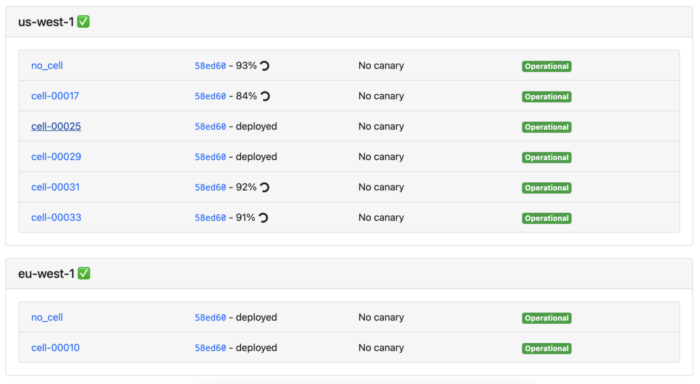Click commit hash 58ed60 for cell-00025
This screenshot has height=384, width=700.
(x=210, y=127)
